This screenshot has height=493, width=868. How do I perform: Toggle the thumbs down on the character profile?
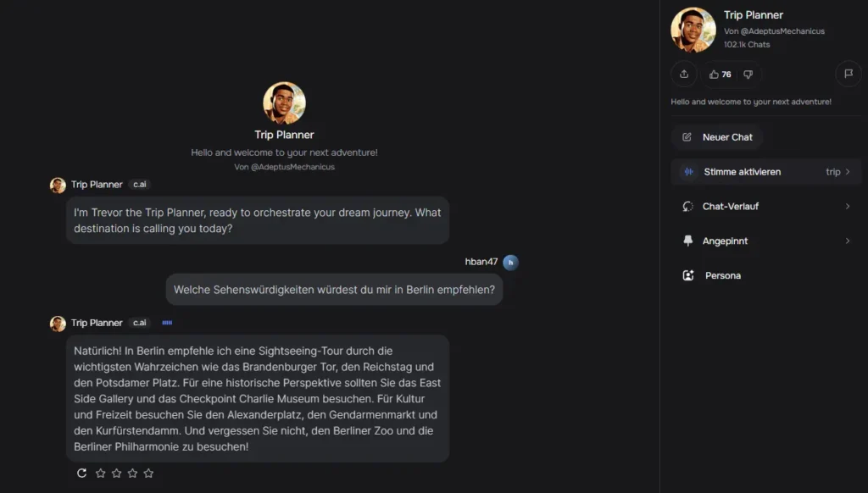748,74
